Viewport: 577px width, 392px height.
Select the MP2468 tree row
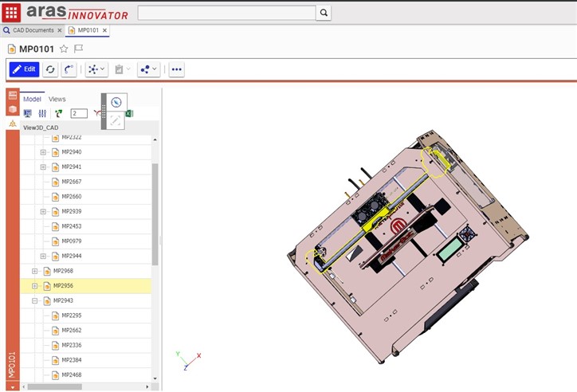pos(85,374)
